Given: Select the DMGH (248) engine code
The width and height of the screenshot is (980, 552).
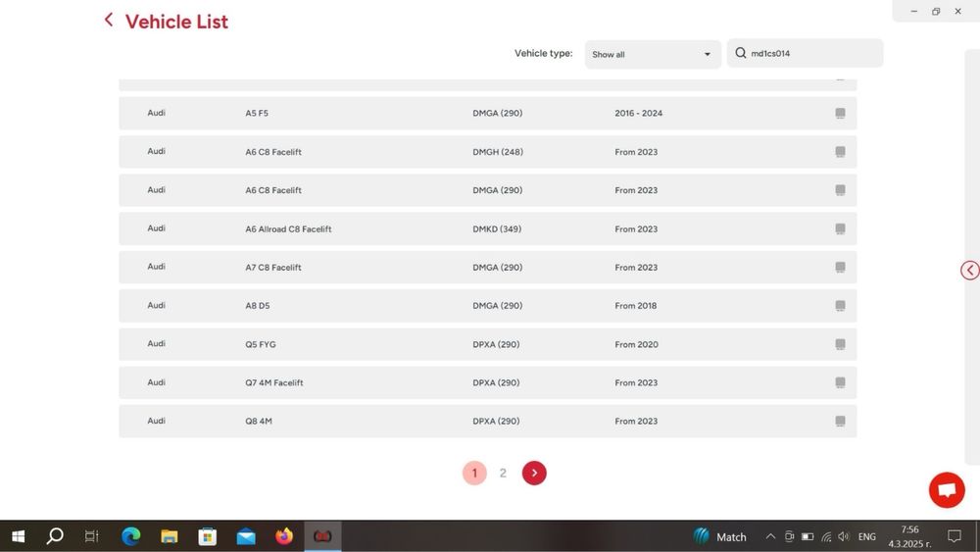Looking at the screenshot, I should pyautogui.click(x=498, y=152).
